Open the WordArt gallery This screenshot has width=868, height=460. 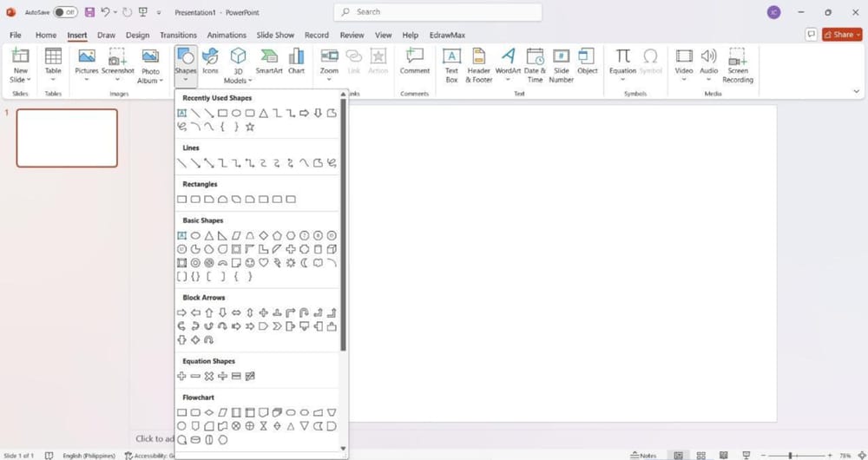(508, 66)
